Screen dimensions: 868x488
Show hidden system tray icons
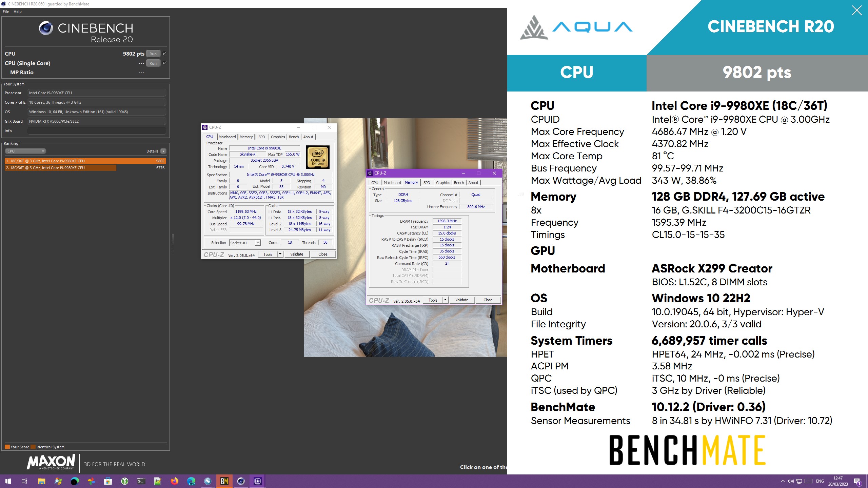click(783, 481)
